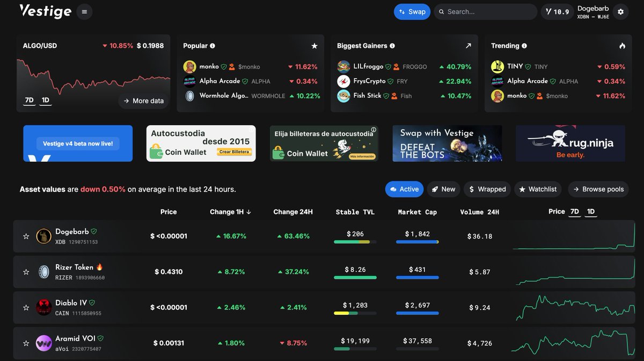Click Dogebarb price sparkline chart
The height and width of the screenshot is (361, 644).
point(573,236)
